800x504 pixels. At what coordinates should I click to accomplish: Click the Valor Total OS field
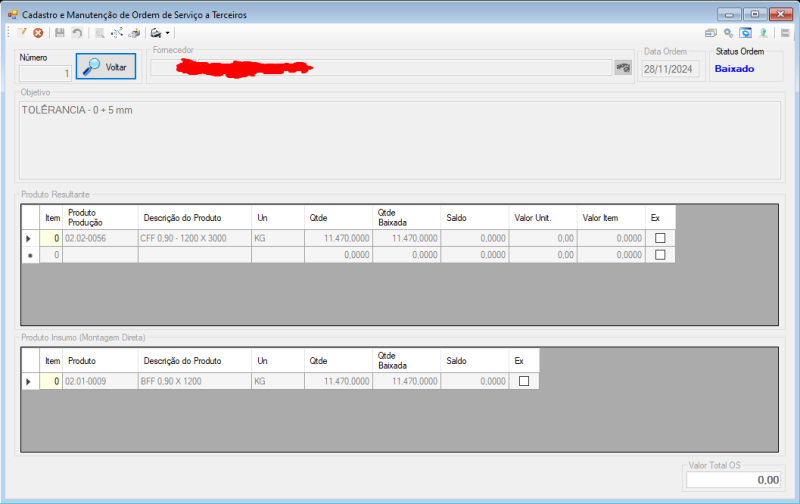click(734, 480)
